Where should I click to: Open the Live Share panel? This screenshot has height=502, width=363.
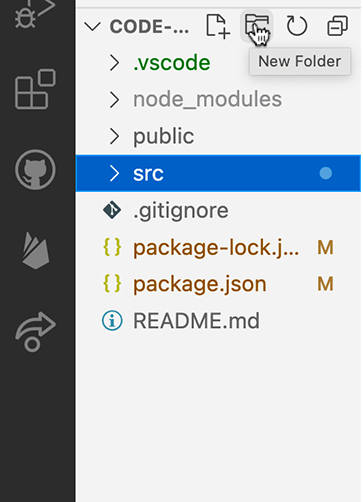35,332
